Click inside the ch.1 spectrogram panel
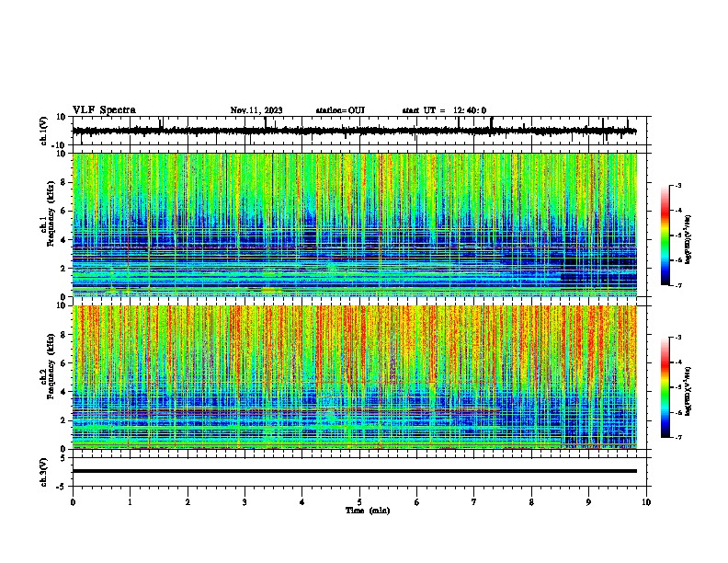This screenshot has height=563, width=728. [354, 224]
